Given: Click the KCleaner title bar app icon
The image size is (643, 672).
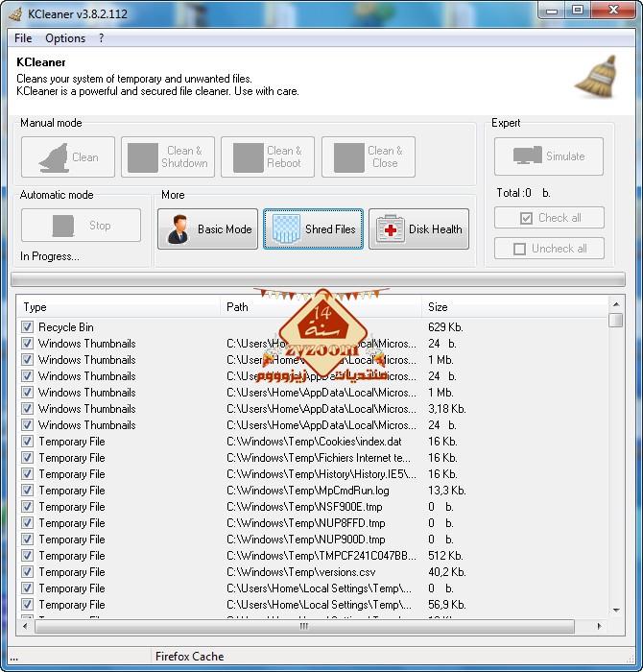Looking at the screenshot, I should click(x=15, y=14).
